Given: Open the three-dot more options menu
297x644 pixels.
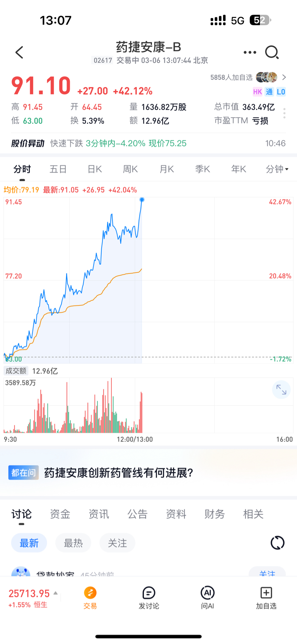Looking at the screenshot, I should [x=250, y=52].
